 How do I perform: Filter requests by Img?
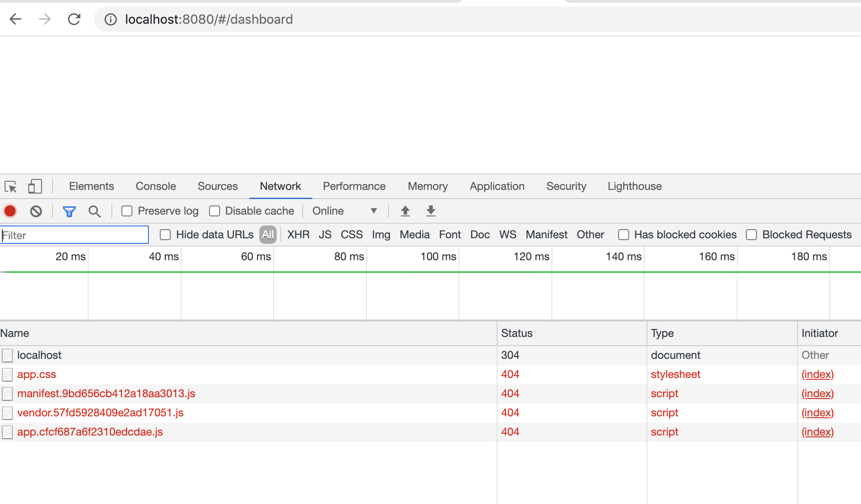[x=381, y=235]
